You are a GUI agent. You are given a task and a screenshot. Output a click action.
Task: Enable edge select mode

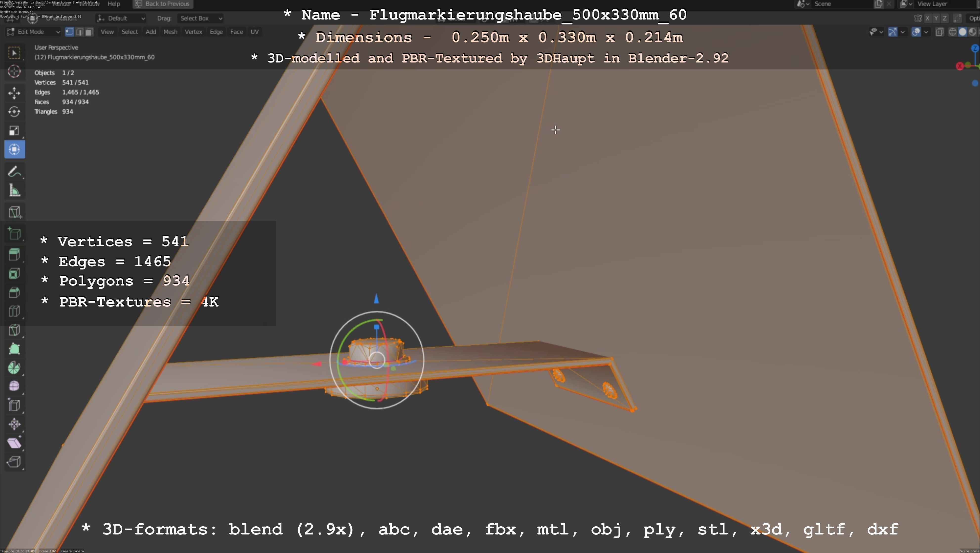(x=80, y=32)
